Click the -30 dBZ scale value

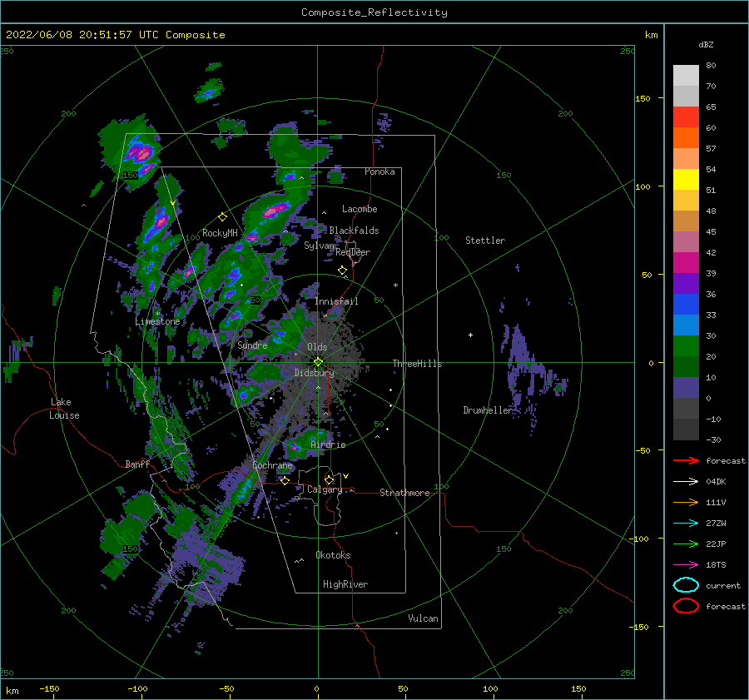pyautogui.click(x=713, y=439)
